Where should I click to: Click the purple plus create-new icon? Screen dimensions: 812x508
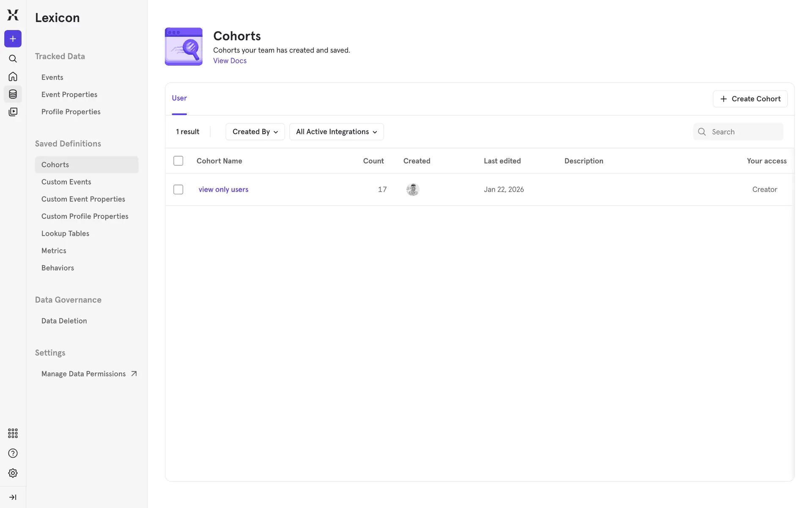pyautogui.click(x=13, y=39)
